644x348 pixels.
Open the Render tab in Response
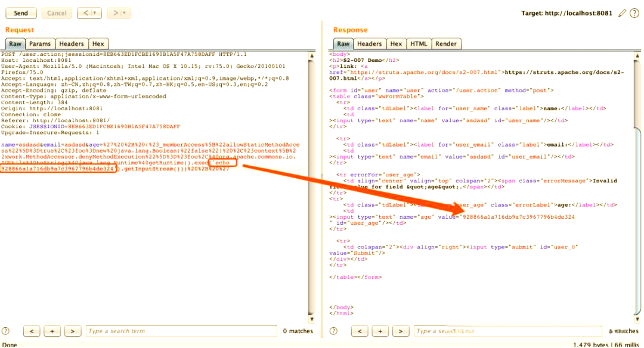[446, 44]
